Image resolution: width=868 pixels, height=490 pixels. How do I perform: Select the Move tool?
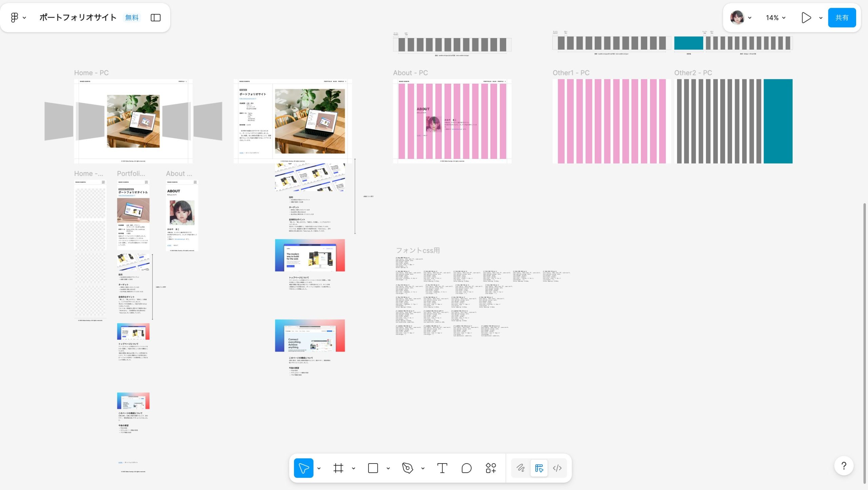pos(303,468)
